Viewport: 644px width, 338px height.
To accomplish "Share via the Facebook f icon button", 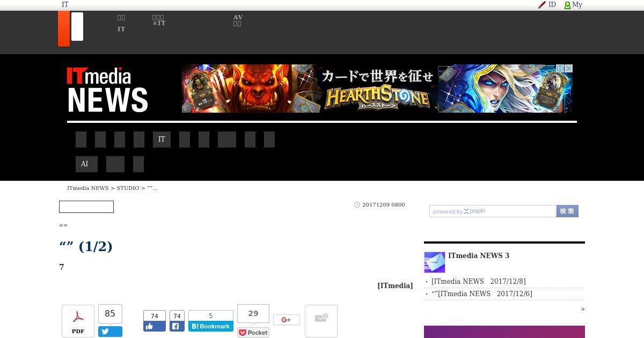I will click(x=177, y=326).
